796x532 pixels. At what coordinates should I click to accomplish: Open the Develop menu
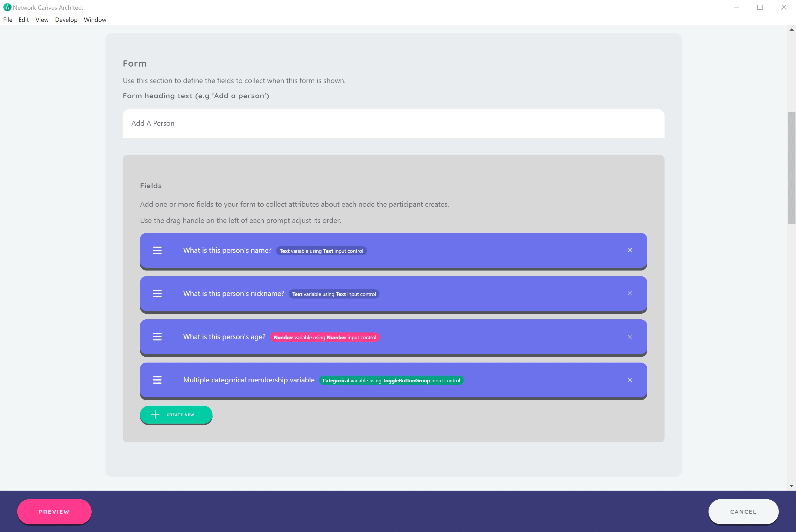pyautogui.click(x=66, y=20)
